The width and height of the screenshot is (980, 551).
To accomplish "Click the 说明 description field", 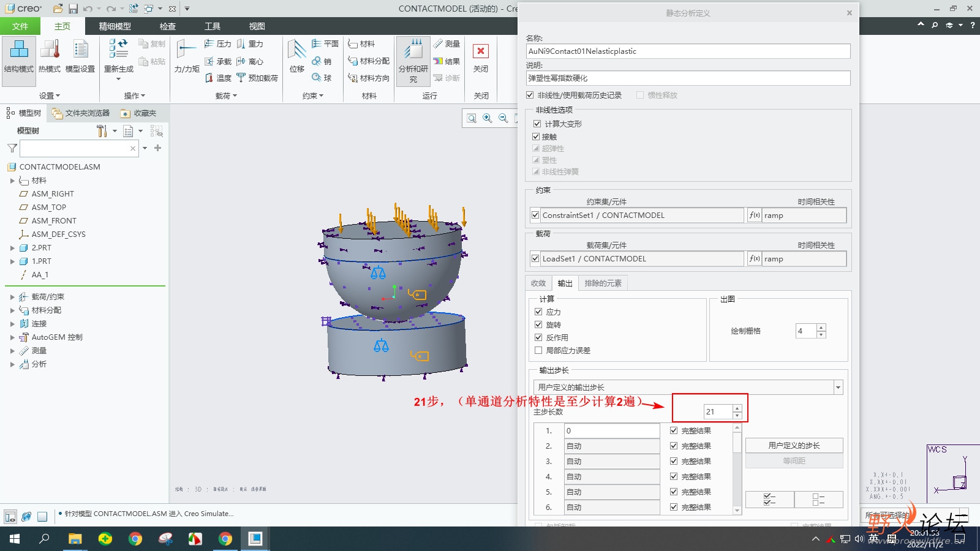I will click(x=688, y=78).
